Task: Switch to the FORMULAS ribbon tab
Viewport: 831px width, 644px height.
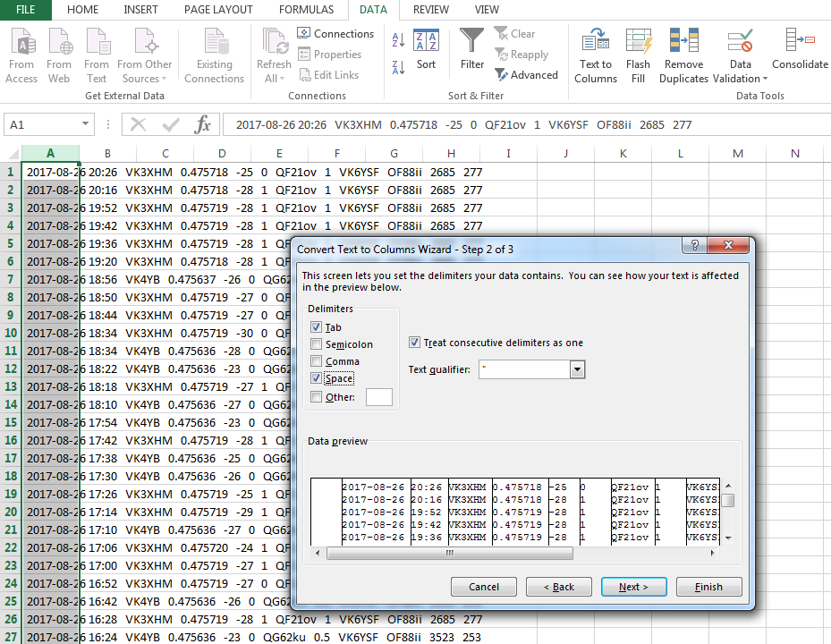Action: pyautogui.click(x=306, y=10)
